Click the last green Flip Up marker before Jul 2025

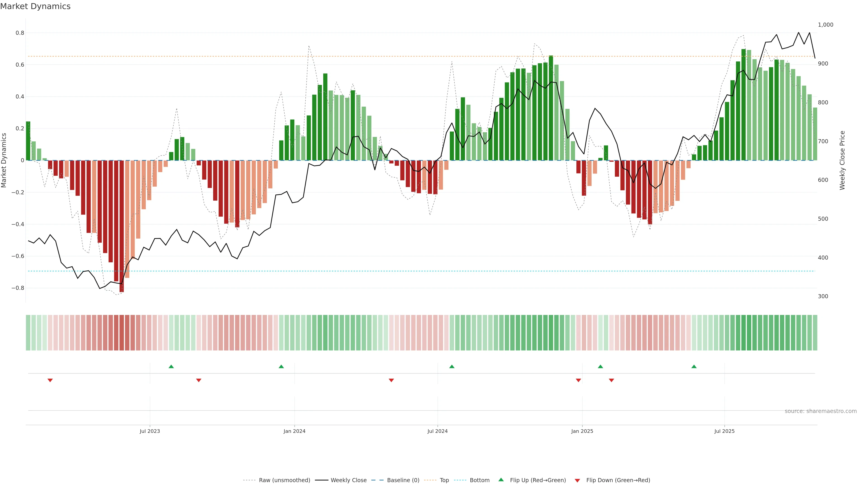point(694,366)
